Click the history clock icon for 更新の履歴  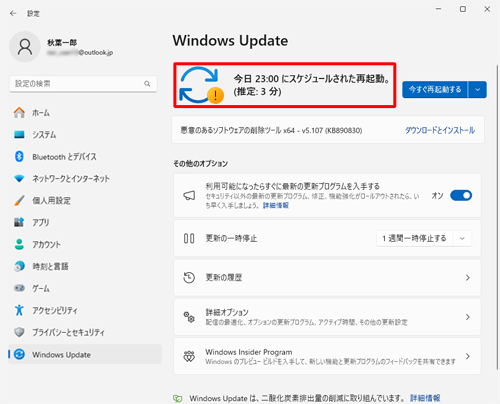coord(189,277)
